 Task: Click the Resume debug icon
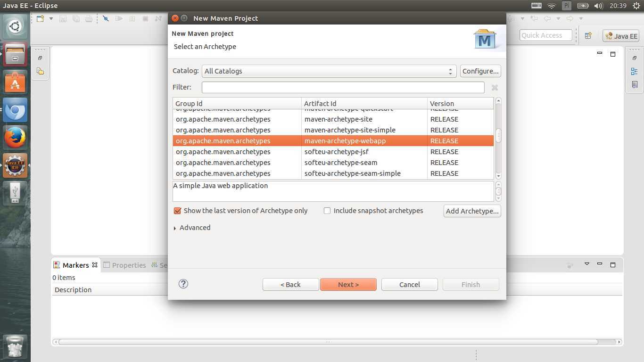[119, 19]
